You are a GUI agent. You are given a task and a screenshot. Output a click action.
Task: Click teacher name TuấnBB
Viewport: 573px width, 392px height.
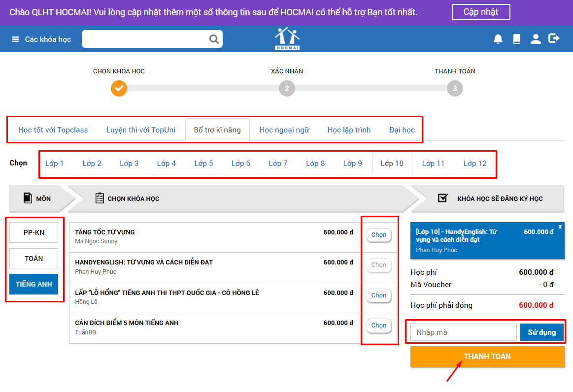86,332
